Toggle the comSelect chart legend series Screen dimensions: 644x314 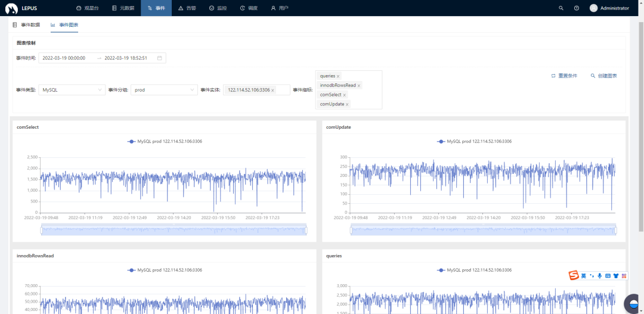pyautogui.click(x=165, y=141)
